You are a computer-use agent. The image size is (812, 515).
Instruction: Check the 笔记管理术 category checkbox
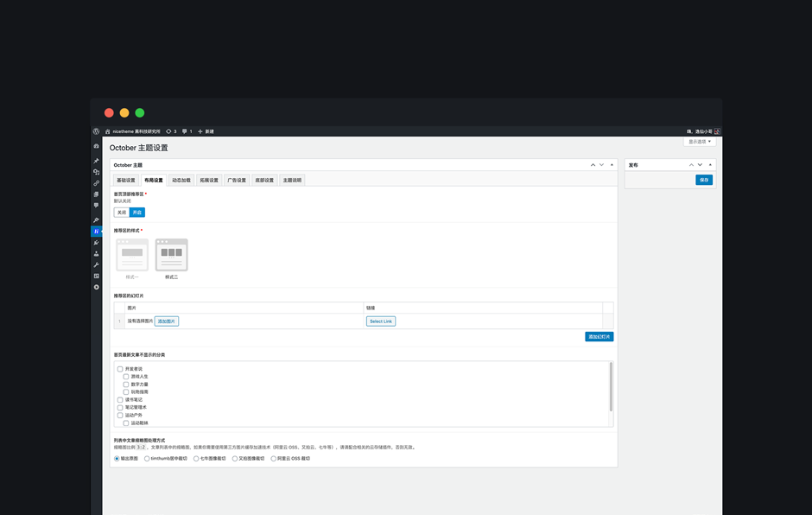[120, 408]
